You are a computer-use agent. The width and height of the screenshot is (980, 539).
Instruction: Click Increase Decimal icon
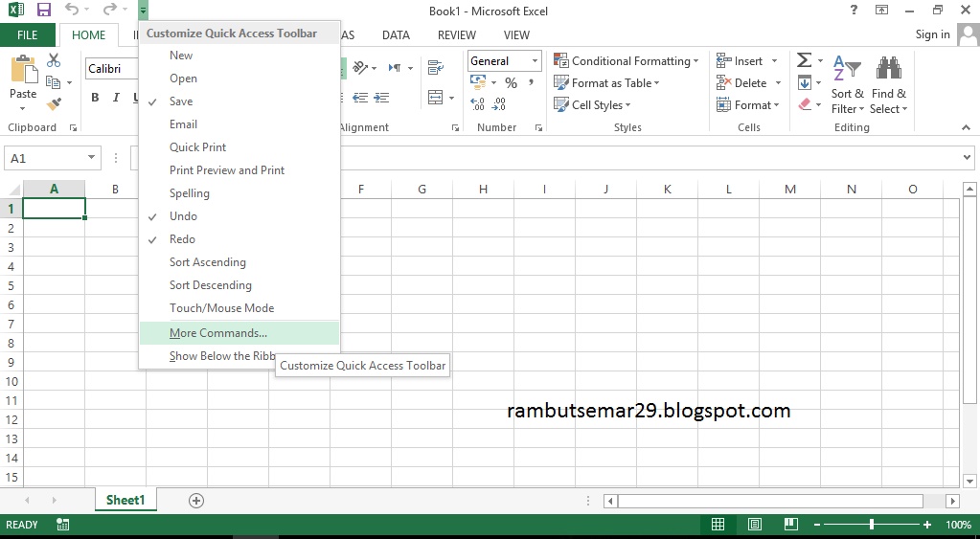477,104
